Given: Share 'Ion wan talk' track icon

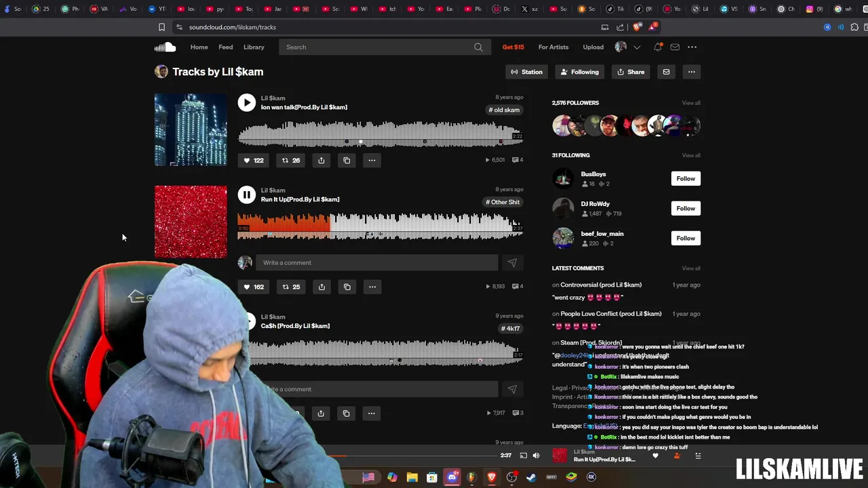Looking at the screenshot, I should (x=321, y=161).
